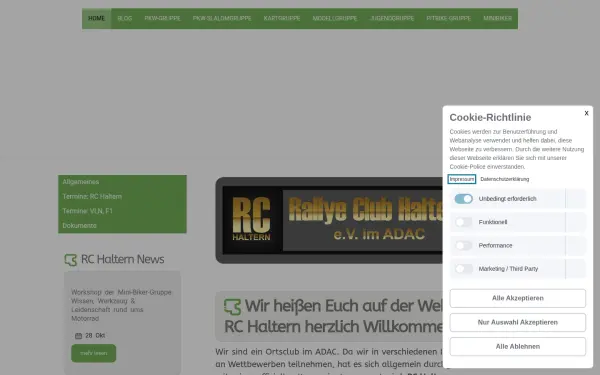The width and height of the screenshot is (600, 375).
Task: Click the Marketing / Third Party label
Action: [x=508, y=269]
